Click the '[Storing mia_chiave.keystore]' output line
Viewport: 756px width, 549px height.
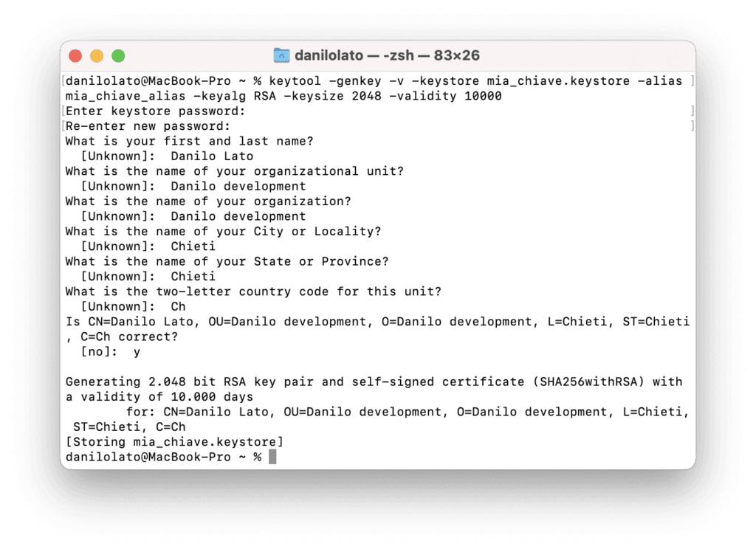click(174, 442)
